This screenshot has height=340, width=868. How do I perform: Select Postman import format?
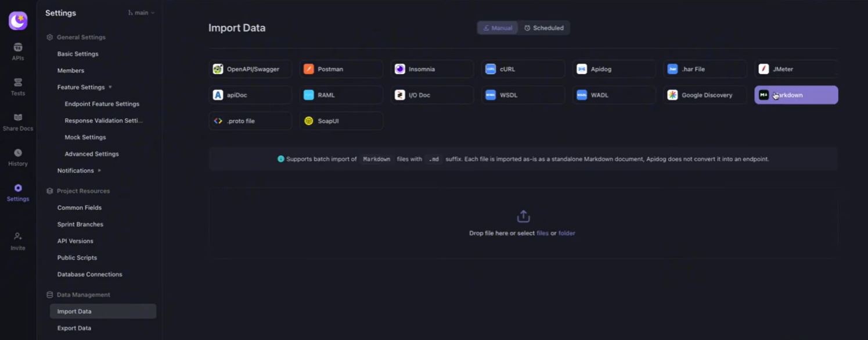(x=341, y=69)
